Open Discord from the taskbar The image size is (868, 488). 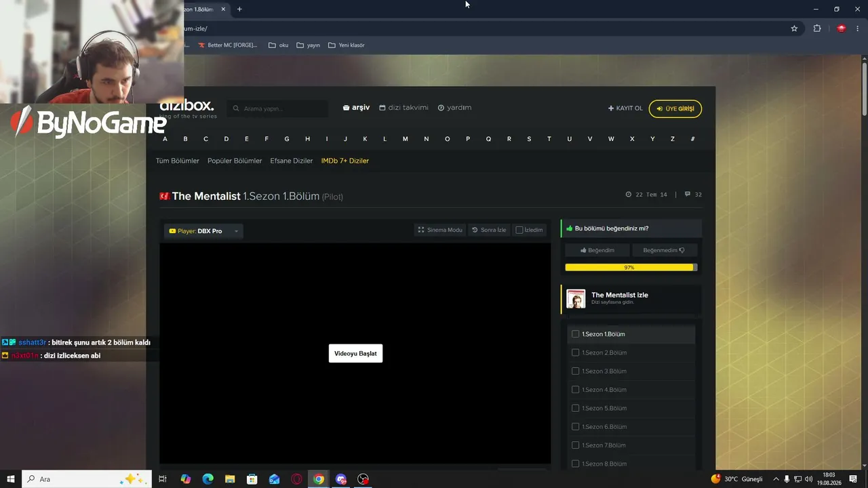[341, 479]
